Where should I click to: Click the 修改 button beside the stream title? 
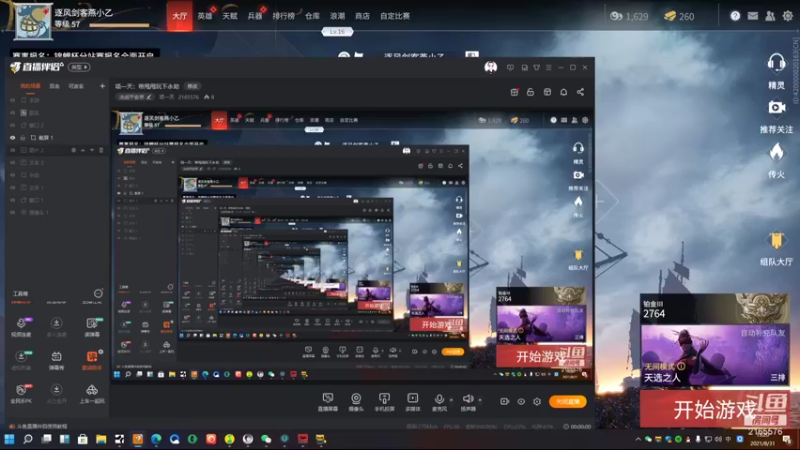(x=192, y=86)
